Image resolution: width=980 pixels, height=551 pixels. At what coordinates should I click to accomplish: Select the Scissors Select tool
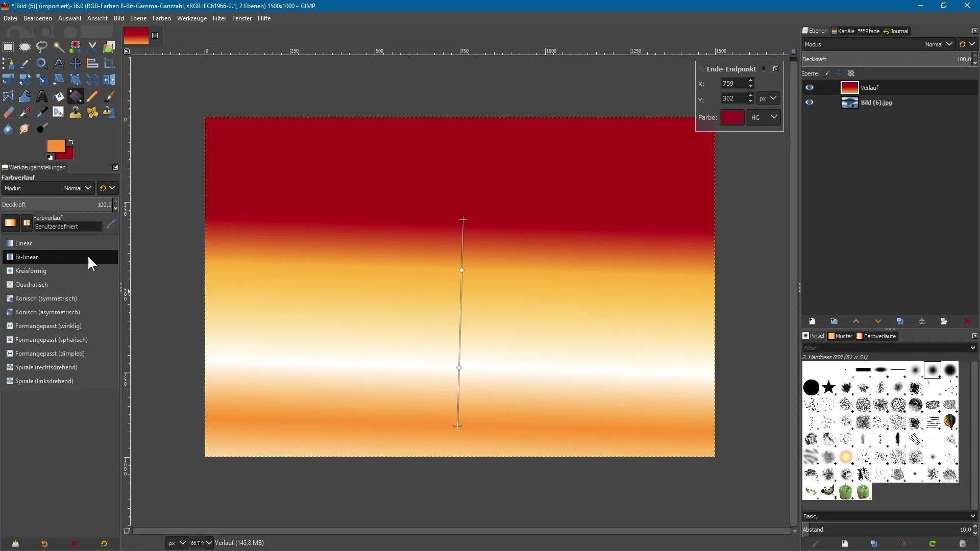(x=92, y=47)
